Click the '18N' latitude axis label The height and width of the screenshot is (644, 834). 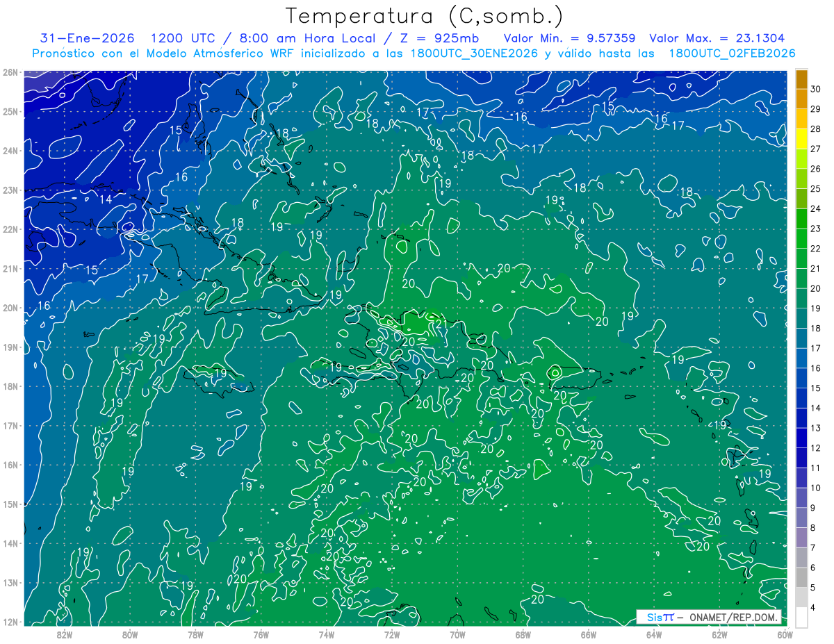pos(10,386)
